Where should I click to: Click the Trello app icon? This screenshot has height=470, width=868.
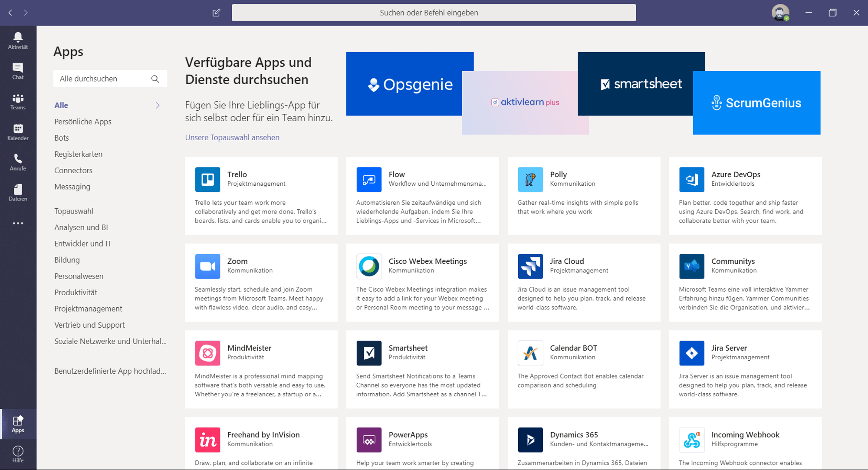(207, 179)
